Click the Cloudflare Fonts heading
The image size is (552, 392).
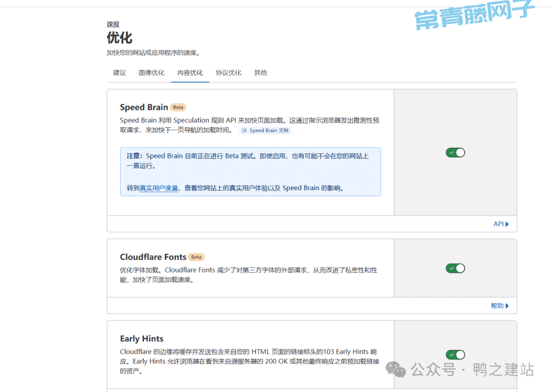(153, 257)
